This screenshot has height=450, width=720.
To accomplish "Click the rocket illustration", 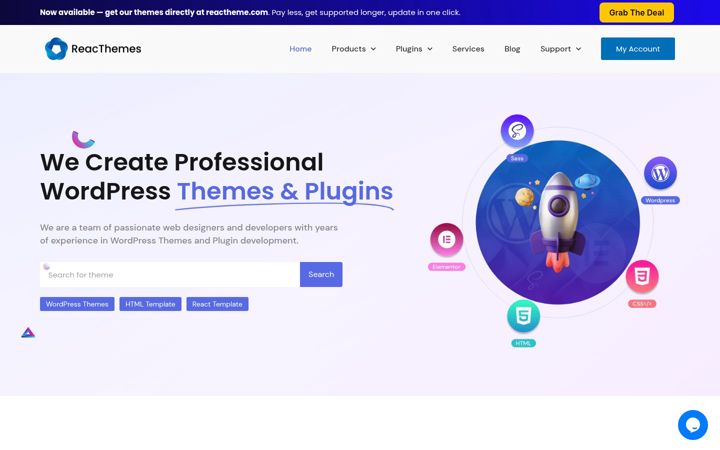I will 558,222.
